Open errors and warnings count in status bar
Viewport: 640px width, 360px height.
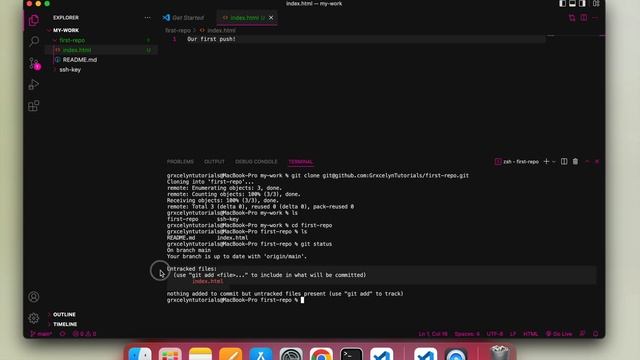pyautogui.click(x=84, y=334)
